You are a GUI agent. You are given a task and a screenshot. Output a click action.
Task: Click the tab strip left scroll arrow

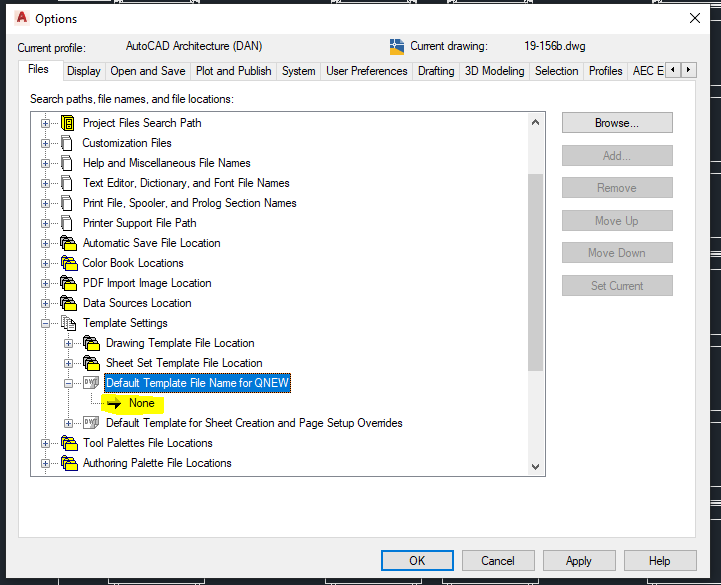pos(673,70)
